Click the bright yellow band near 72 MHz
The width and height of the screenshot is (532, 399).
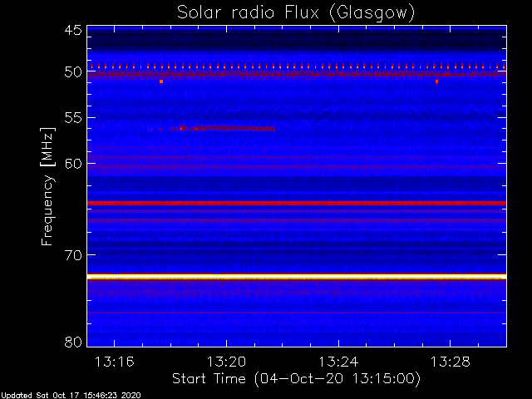(x=297, y=277)
